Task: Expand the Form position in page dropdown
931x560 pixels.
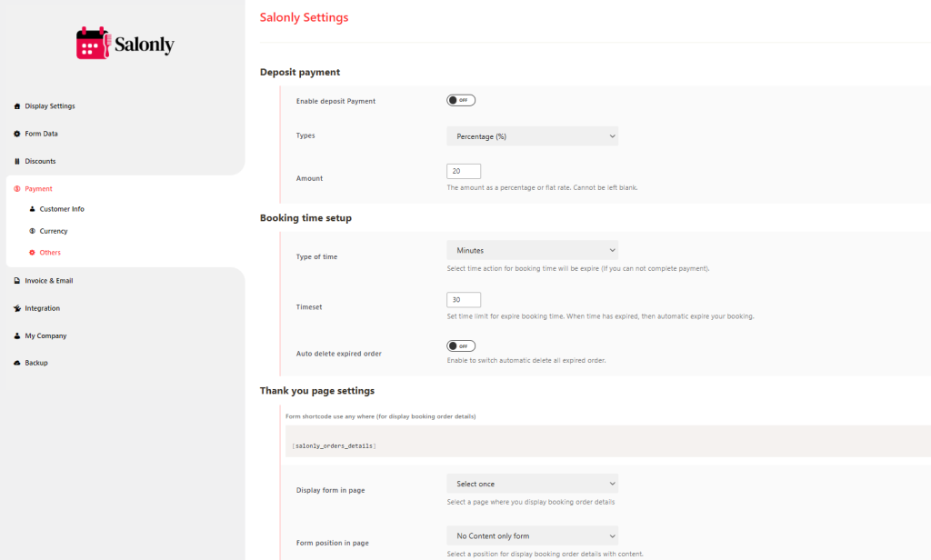Action: click(x=532, y=535)
